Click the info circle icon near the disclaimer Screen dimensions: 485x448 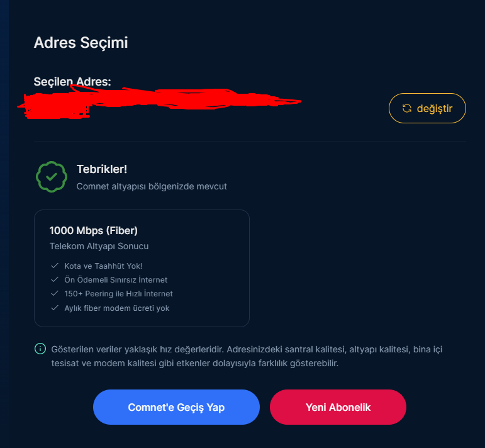40,349
